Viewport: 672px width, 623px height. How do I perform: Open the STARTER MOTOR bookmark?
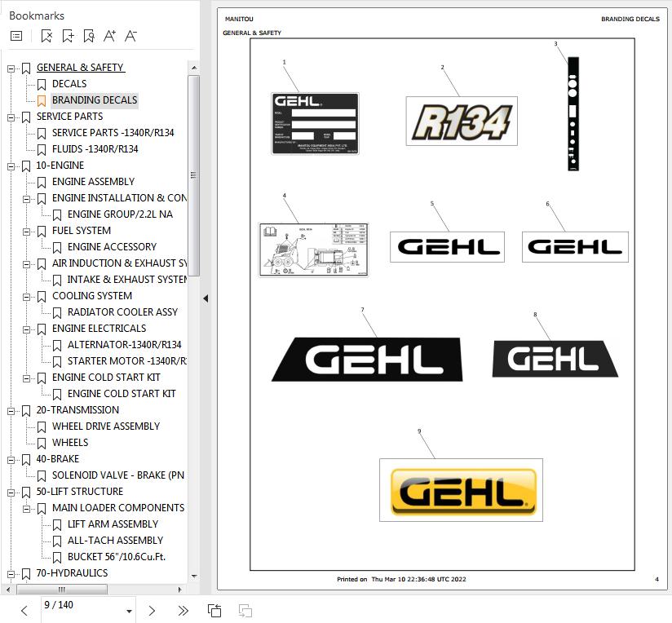(x=127, y=360)
